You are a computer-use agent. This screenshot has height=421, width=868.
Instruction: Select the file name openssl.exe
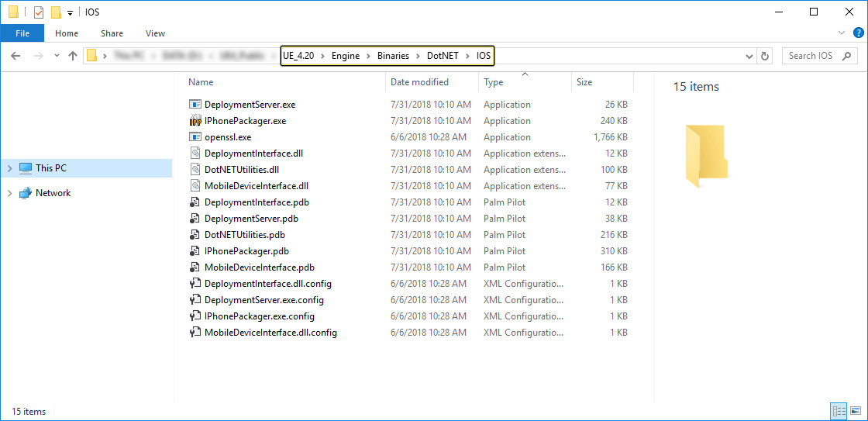point(229,136)
